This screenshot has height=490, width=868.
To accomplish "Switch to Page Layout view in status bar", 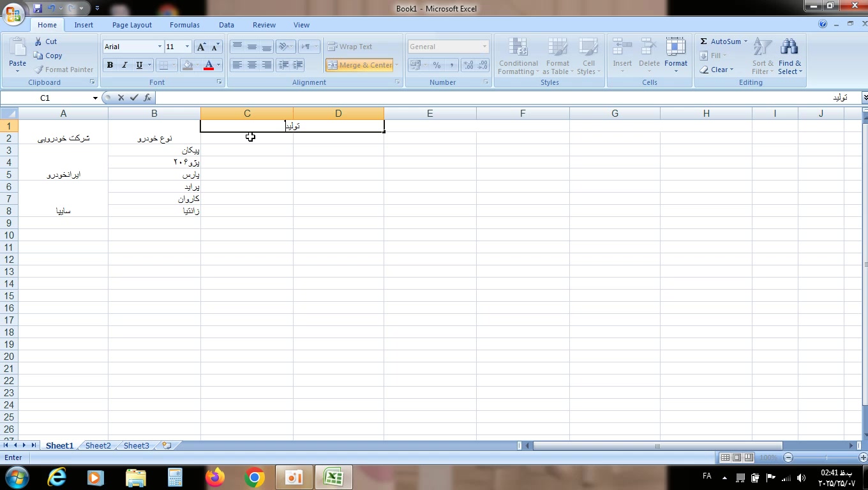I will coord(737,457).
